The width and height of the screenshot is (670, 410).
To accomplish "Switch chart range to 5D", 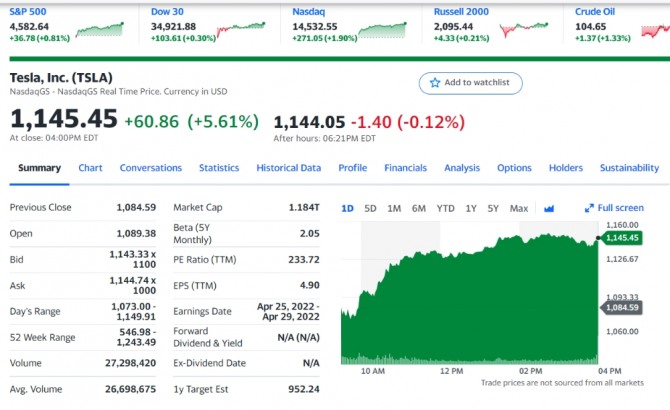I will 370,208.
